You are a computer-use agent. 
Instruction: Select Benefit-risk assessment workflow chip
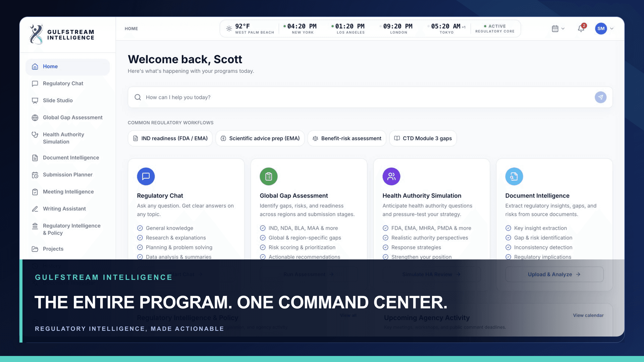(347, 138)
